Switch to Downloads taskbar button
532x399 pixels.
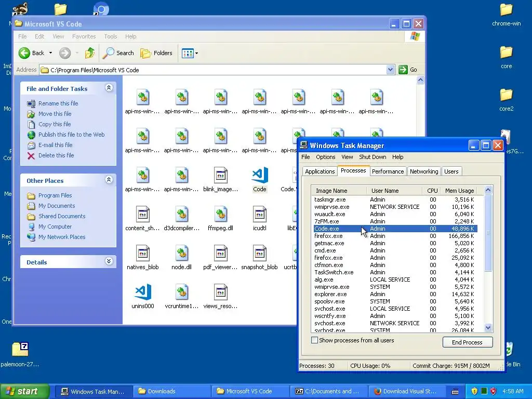tap(171, 391)
